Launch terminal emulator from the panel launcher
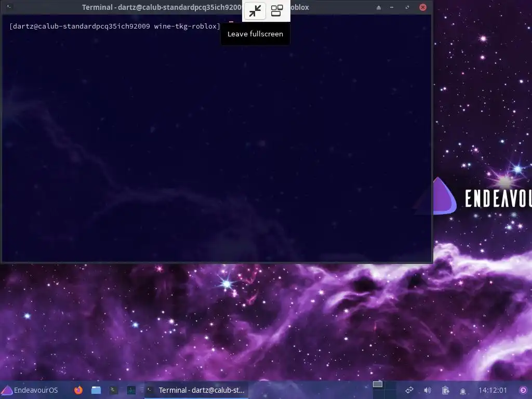The height and width of the screenshot is (399, 532). (x=114, y=390)
